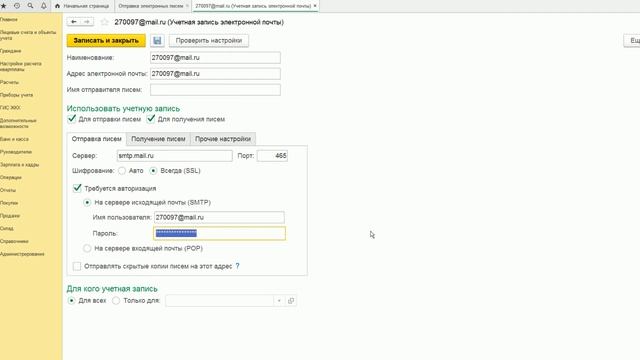Switch to the Прочие настройки tab
640x360 pixels.
tap(223, 139)
